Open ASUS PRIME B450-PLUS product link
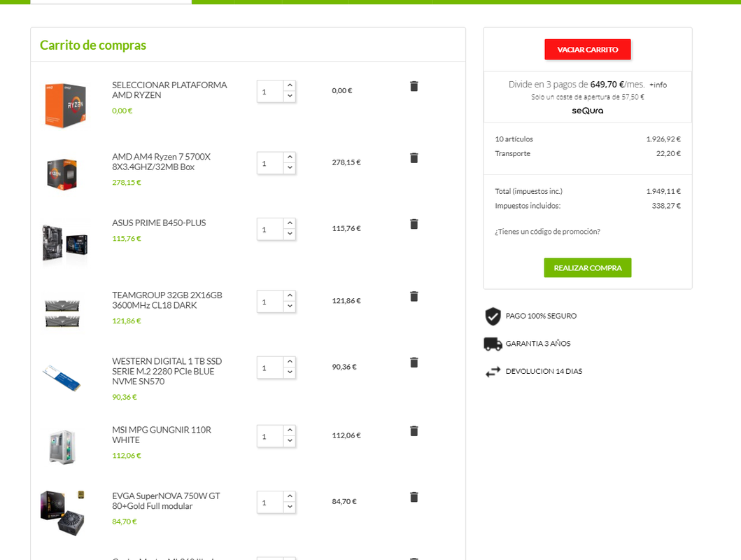This screenshot has height=560, width=741. pyautogui.click(x=159, y=223)
